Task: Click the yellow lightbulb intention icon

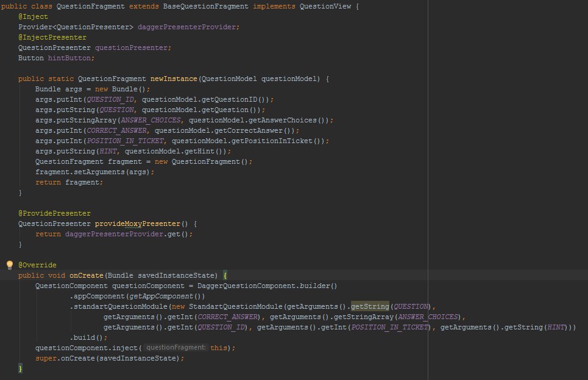Action: pos(10,265)
